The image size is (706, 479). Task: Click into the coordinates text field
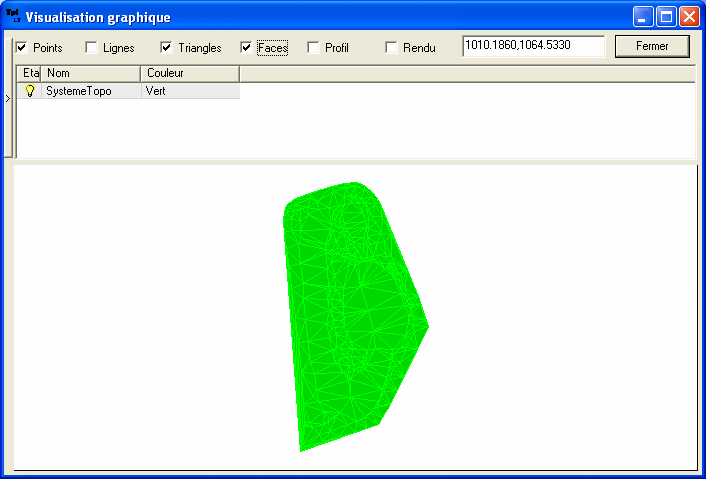[x=533, y=46]
